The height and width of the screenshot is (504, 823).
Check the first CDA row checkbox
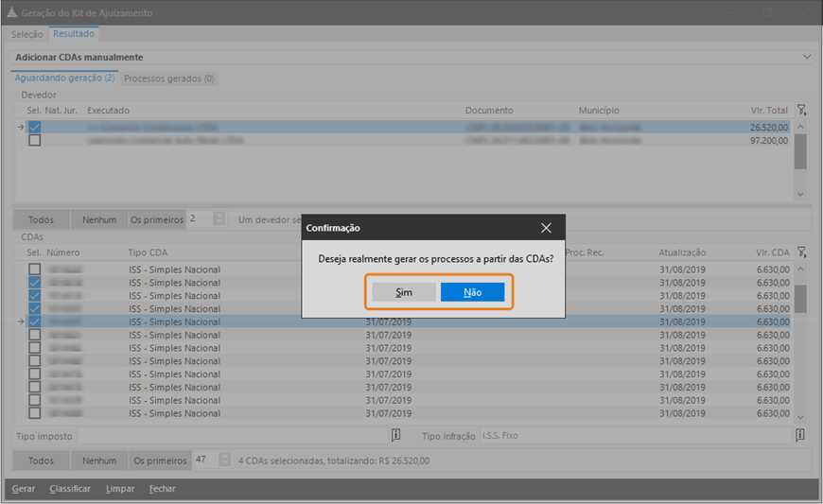34,269
